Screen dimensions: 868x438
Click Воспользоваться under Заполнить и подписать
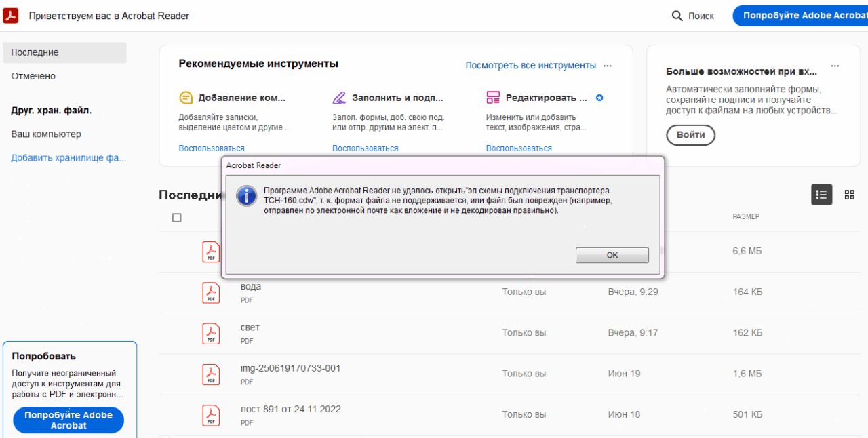366,148
